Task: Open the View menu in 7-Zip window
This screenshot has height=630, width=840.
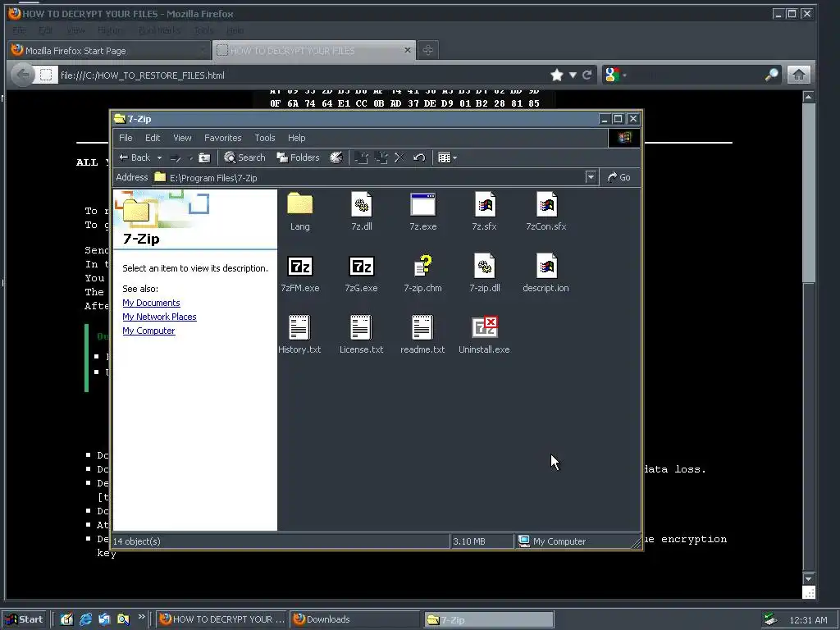Action: 182,138
